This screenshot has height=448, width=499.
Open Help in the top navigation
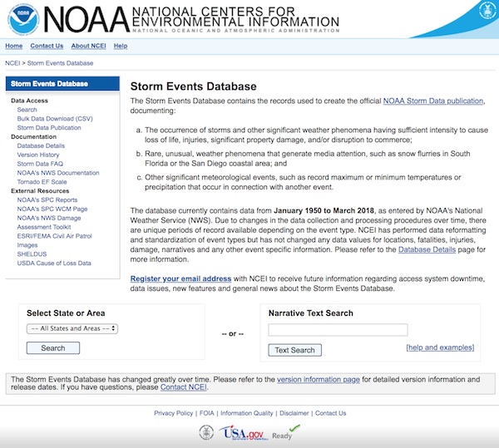coord(121,46)
